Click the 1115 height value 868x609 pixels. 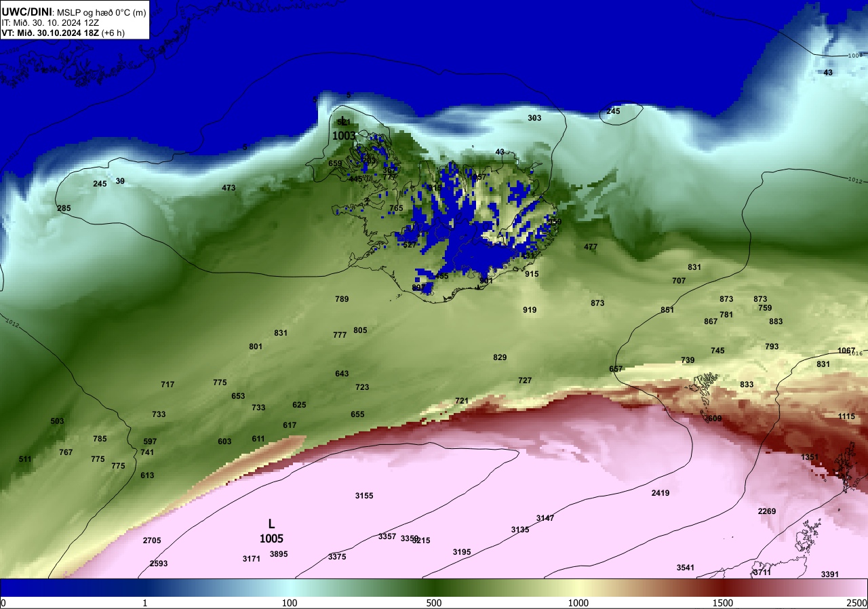tap(846, 416)
